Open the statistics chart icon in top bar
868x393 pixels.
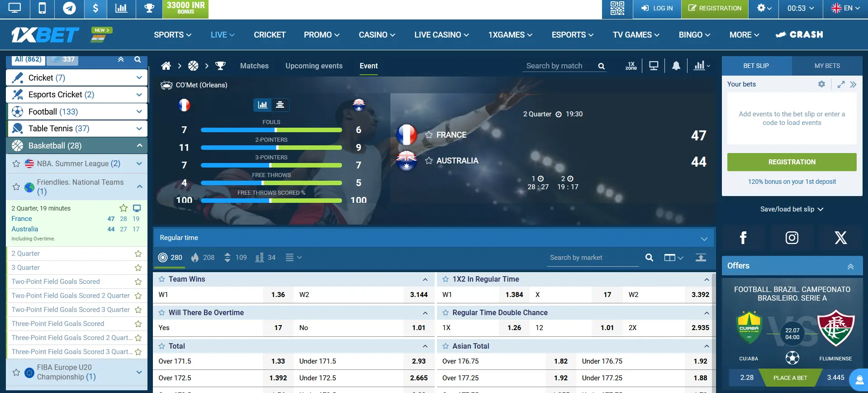pos(121,8)
